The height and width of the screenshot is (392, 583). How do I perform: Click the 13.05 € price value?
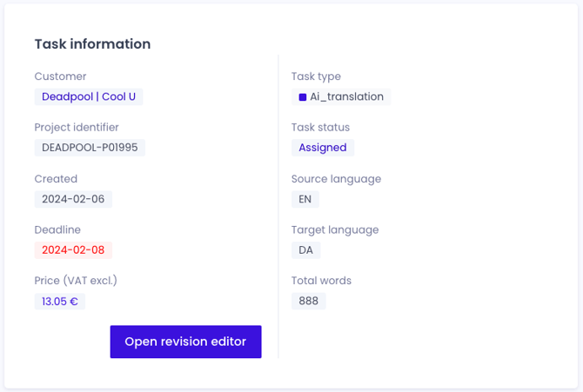60,302
